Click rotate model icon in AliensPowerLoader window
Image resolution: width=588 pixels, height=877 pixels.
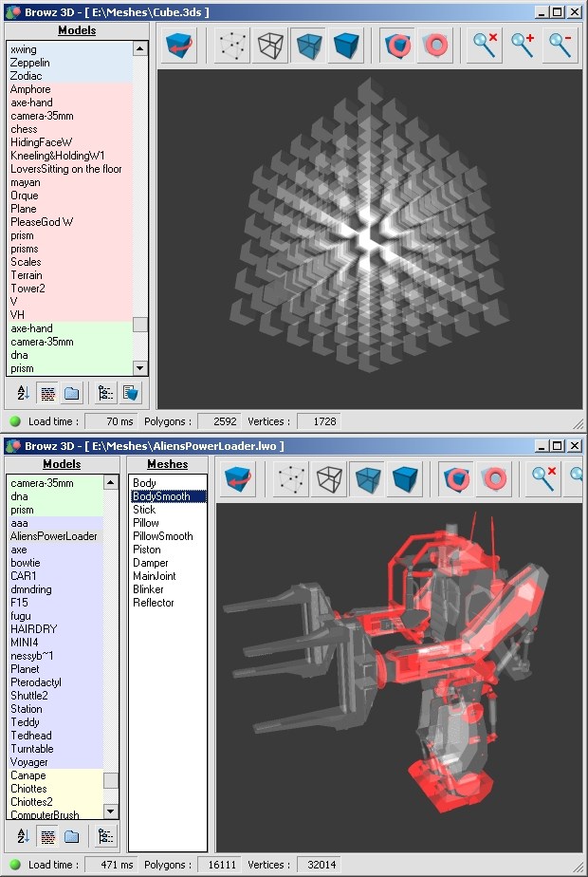tap(238, 478)
